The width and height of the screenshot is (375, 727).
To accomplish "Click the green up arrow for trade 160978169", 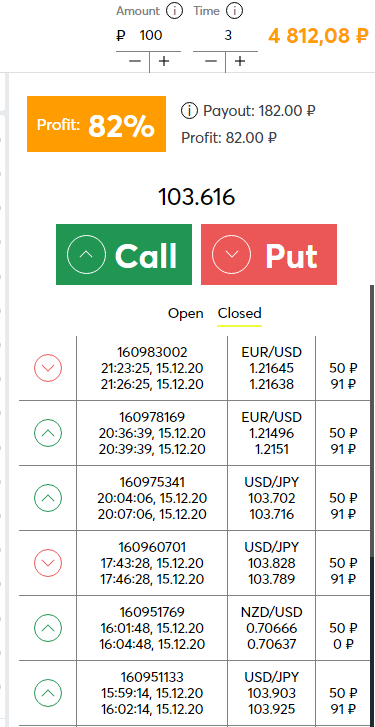I will pos(48,433).
